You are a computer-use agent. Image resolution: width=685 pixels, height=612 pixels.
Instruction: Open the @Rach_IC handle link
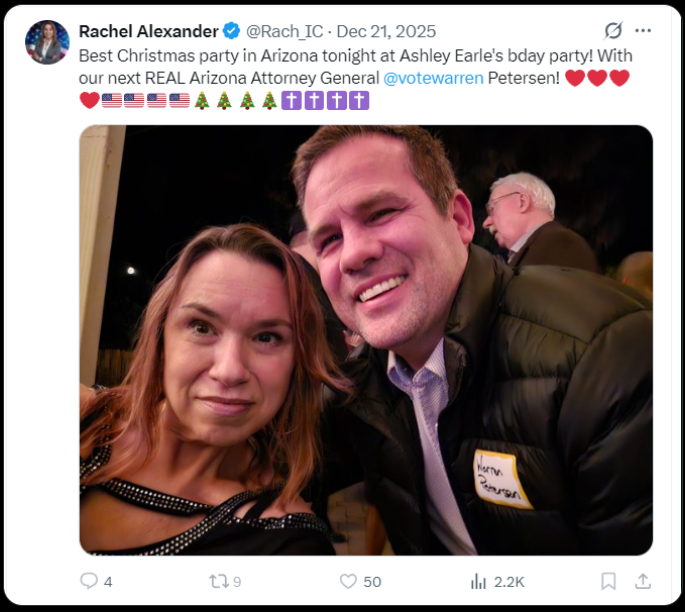click(x=286, y=31)
